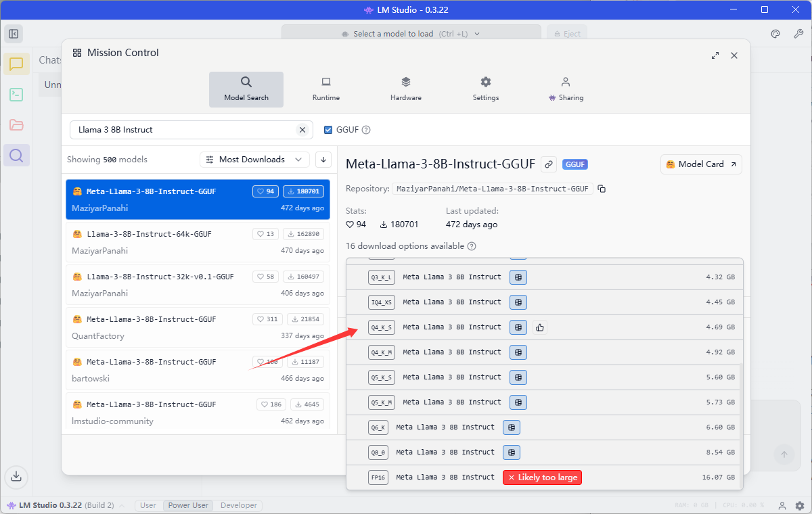Select Power User mode
Screen dimensions: 812x514
point(188,505)
